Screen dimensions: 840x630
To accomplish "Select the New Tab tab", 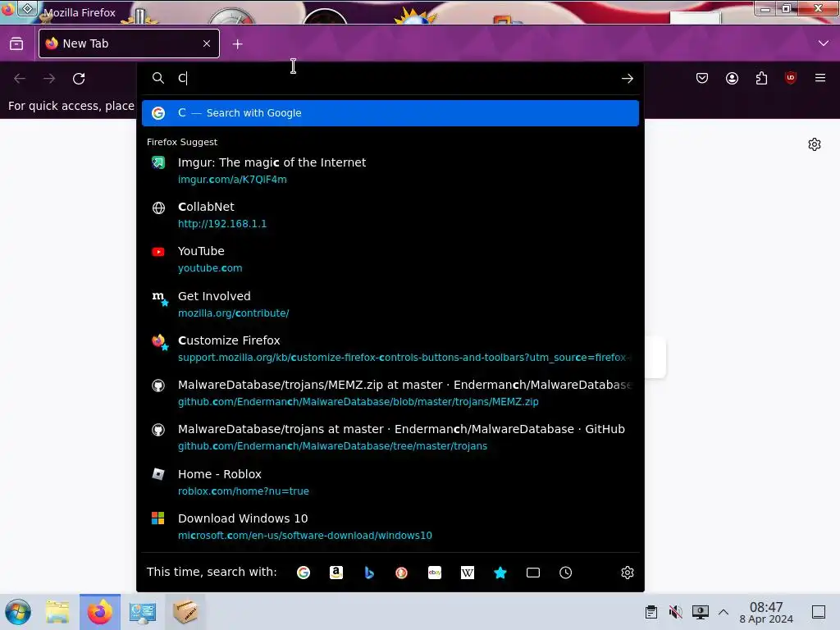I will 129,43.
